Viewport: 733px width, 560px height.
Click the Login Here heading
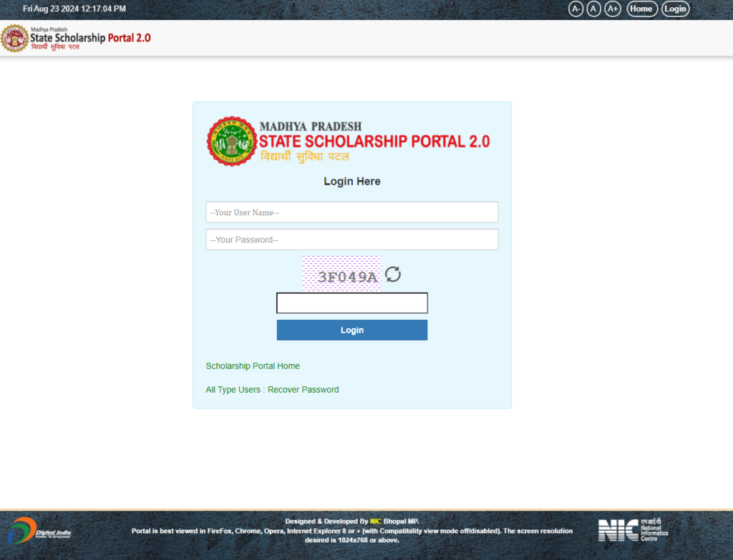point(352,181)
